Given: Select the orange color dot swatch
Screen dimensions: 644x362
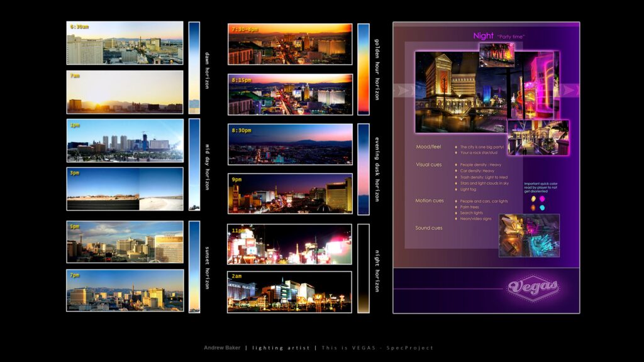Looking at the screenshot, I should point(533,208).
